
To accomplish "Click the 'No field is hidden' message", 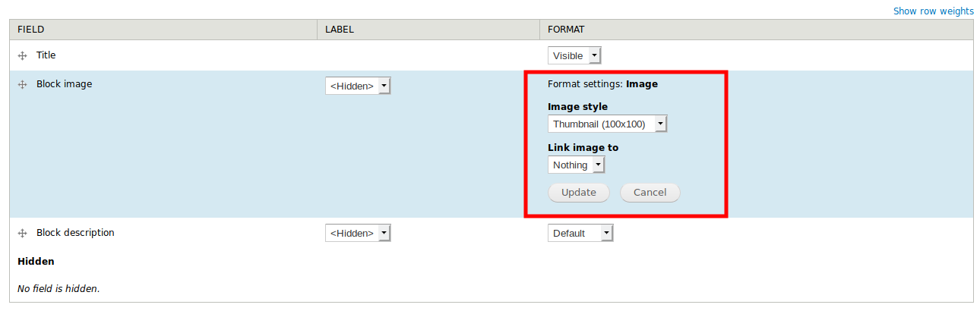I will [x=58, y=288].
